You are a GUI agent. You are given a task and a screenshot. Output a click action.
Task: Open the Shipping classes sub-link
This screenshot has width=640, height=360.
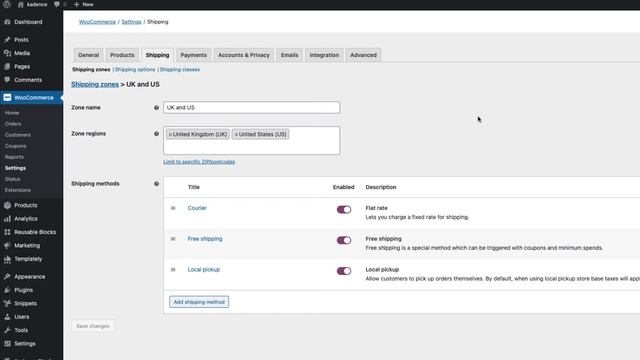(x=180, y=70)
